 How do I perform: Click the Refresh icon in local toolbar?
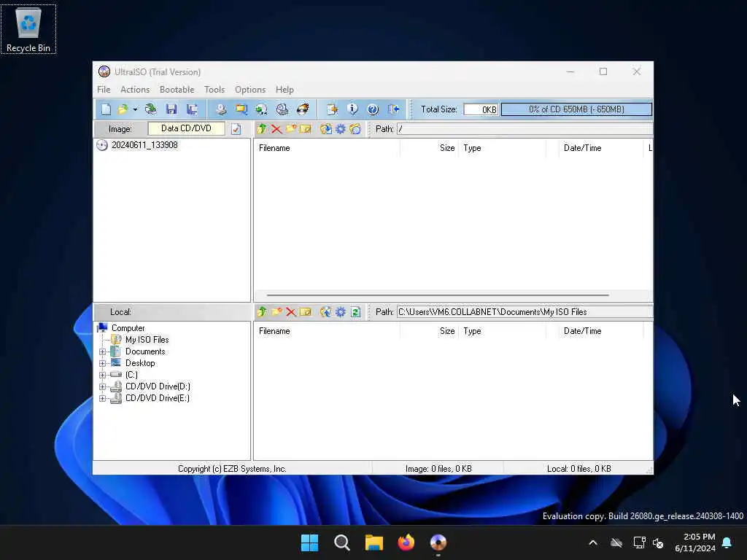[355, 312]
